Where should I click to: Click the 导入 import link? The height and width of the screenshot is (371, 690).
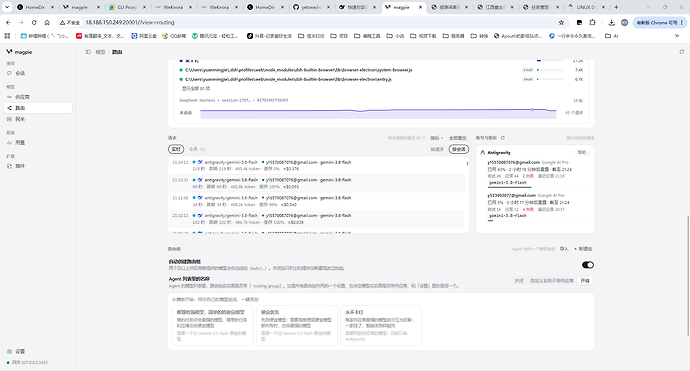pyautogui.click(x=564, y=249)
